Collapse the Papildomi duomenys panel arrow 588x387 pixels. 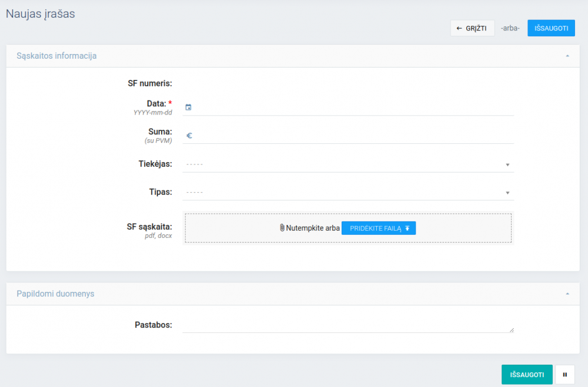pos(567,294)
